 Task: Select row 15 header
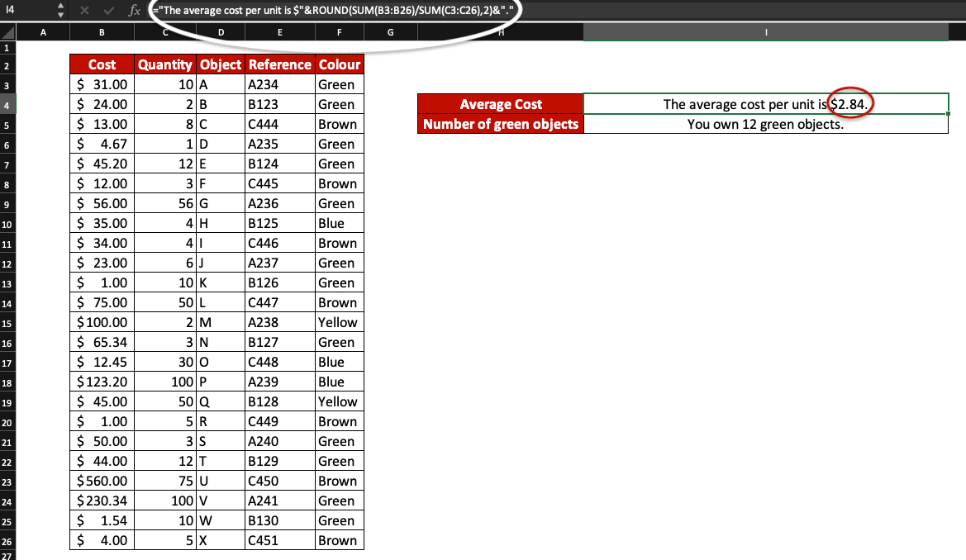tap(7, 322)
